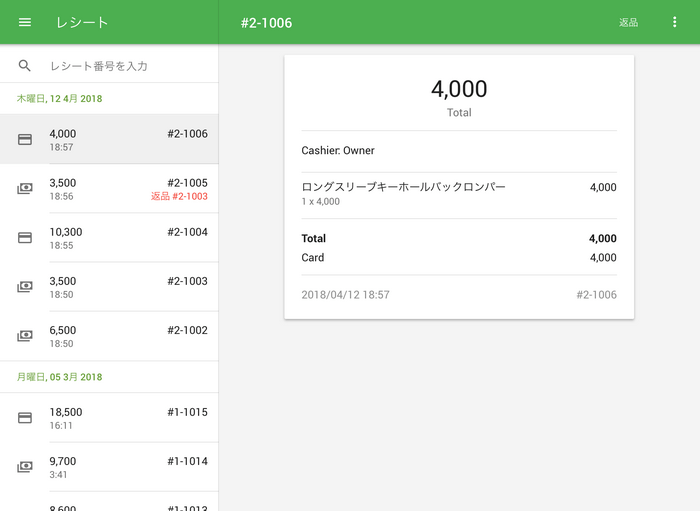This screenshot has height=511, width=700.
Task: Click card icon of receipt #1-1015
Action: point(25,417)
